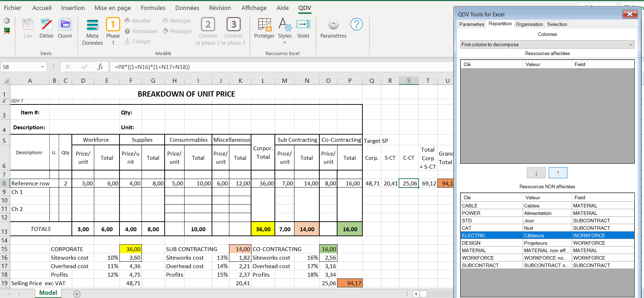Click the select-all corner of the grid

click(6, 81)
